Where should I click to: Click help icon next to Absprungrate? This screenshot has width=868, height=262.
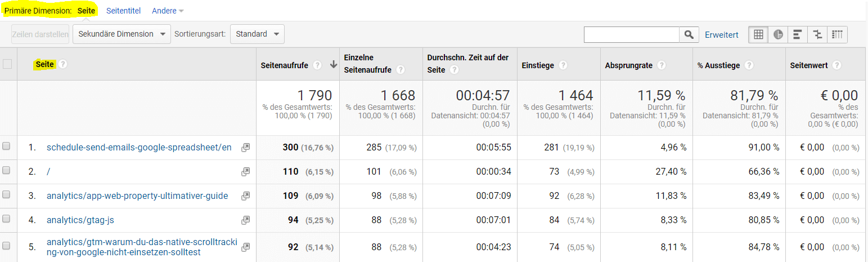tap(662, 65)
